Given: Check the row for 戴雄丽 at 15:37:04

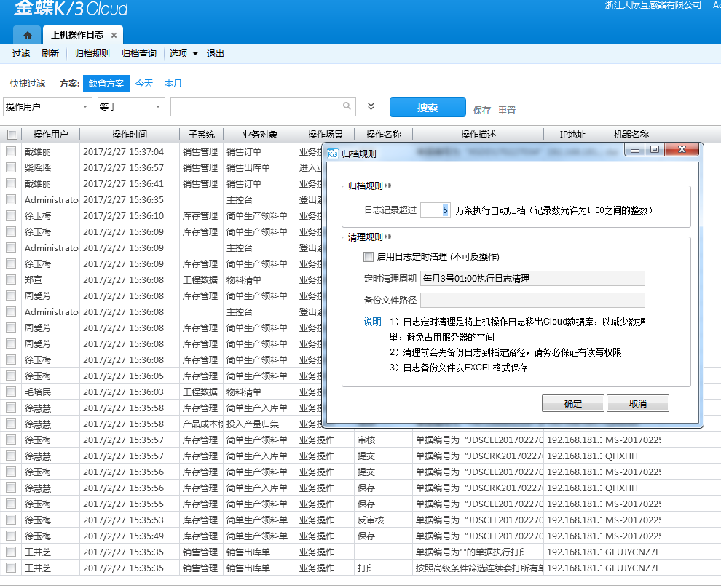Looking at the screenshot, I should (11, 151).
